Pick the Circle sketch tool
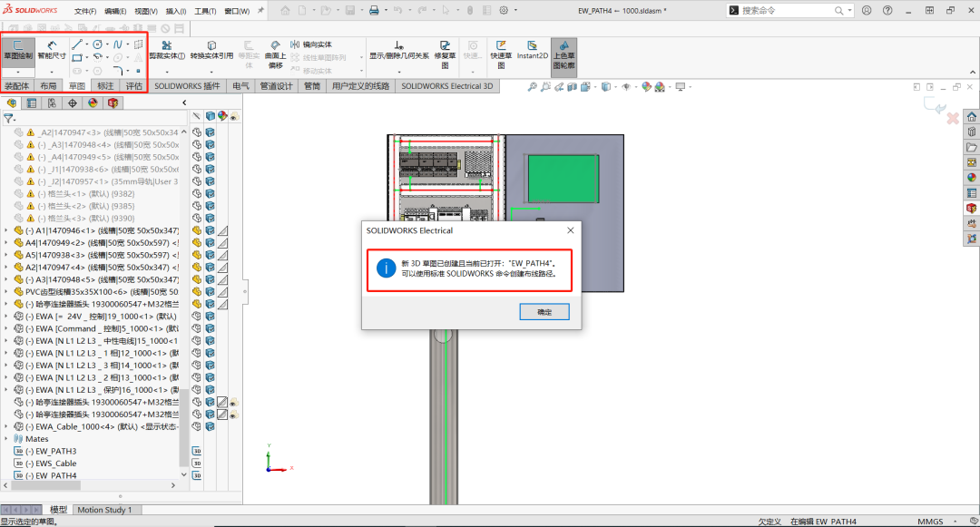Viewport: 980px width, 527px height. [98, 44]
